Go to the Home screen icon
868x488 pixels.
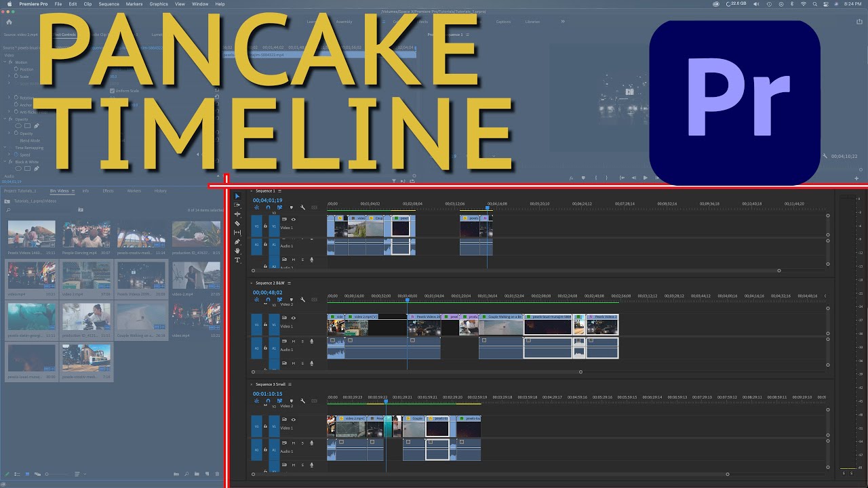(x=9, y=22)
